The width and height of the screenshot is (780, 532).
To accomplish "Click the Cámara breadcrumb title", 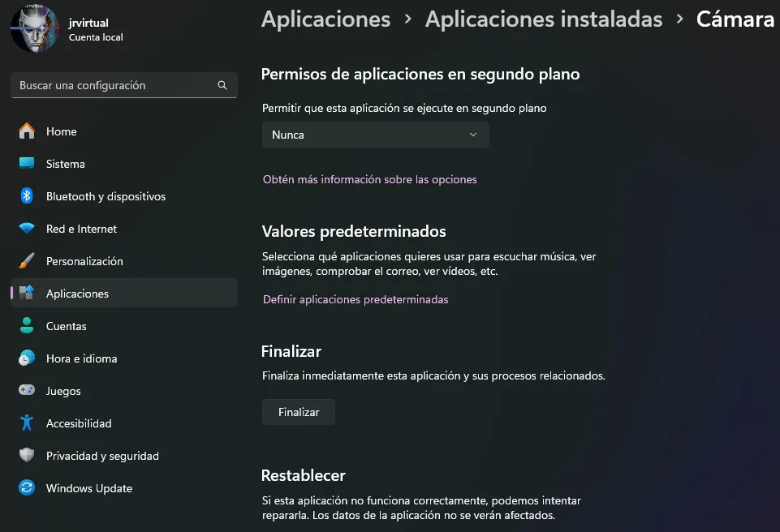I will [735, 19].
